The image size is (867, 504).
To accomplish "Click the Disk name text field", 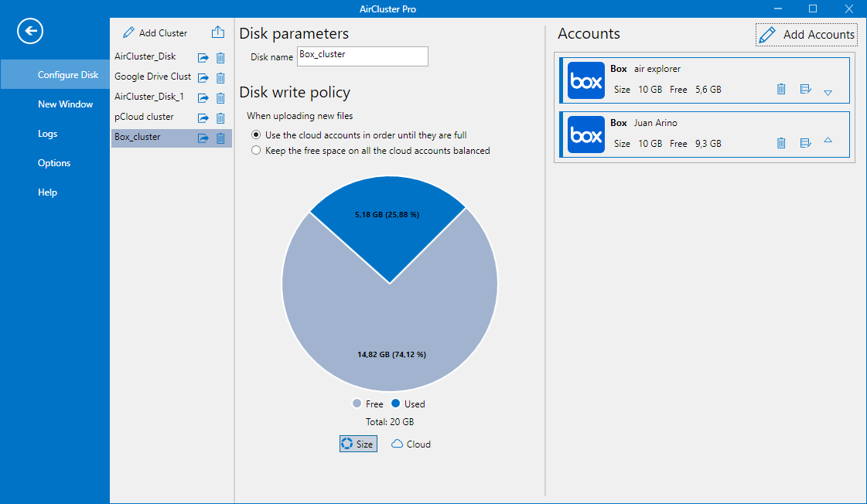I will tap(362, 56).
